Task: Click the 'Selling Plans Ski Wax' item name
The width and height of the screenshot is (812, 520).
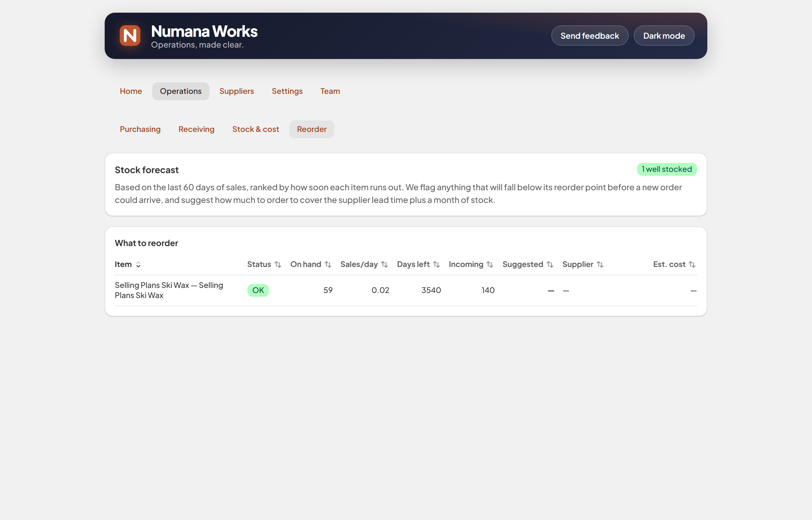Action: (169, 290)
